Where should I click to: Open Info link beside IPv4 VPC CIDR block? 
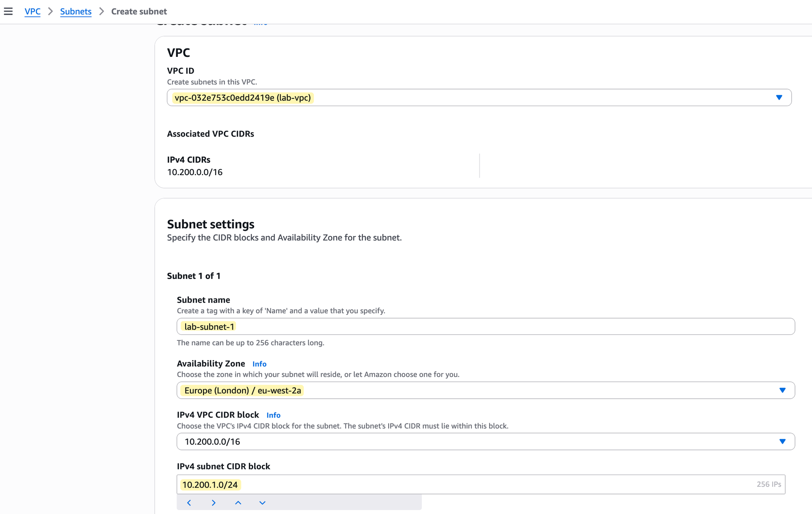click(273, 415)
